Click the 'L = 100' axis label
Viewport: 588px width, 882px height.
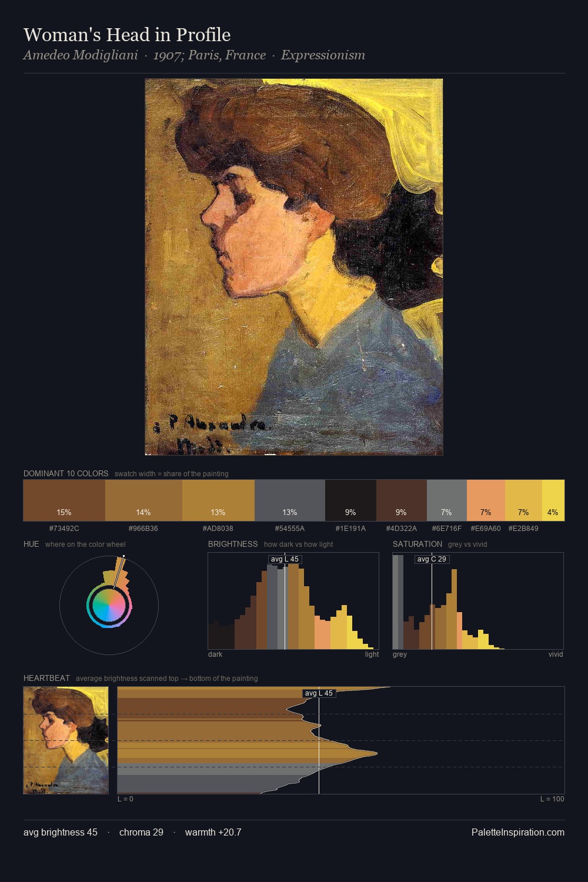[x=552, y=799]
